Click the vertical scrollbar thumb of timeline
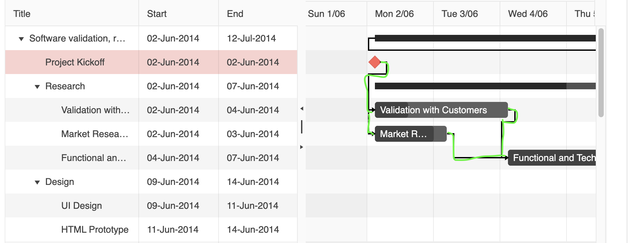644x243 pixels. tap(601, 73)
